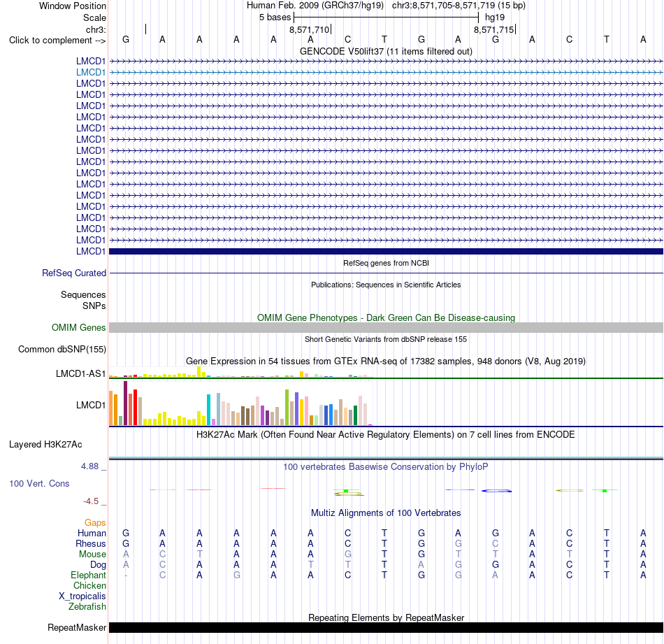Viewport: 664px width, 644px height.
Task: Select the OMIM Genes track label
Action: click(x=78, y=327)
